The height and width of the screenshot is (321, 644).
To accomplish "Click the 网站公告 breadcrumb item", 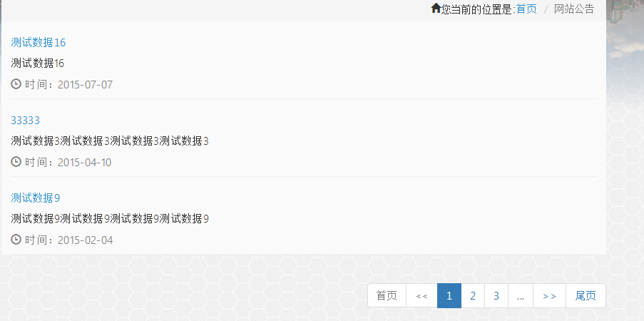I will point(574,9).
